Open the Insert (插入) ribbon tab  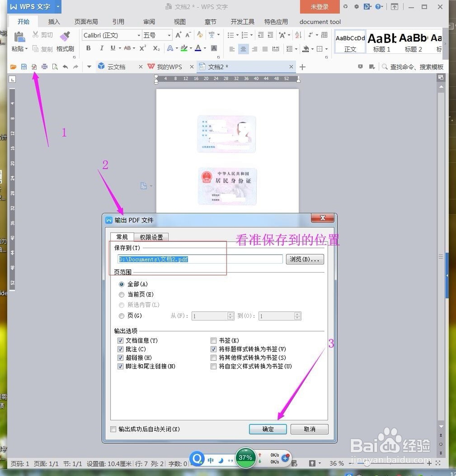54,22
